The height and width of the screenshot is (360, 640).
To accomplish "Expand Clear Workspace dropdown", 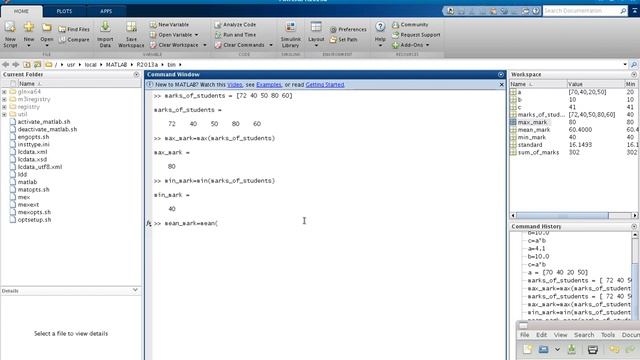I will pyautogui.click(x=205, y=45).
